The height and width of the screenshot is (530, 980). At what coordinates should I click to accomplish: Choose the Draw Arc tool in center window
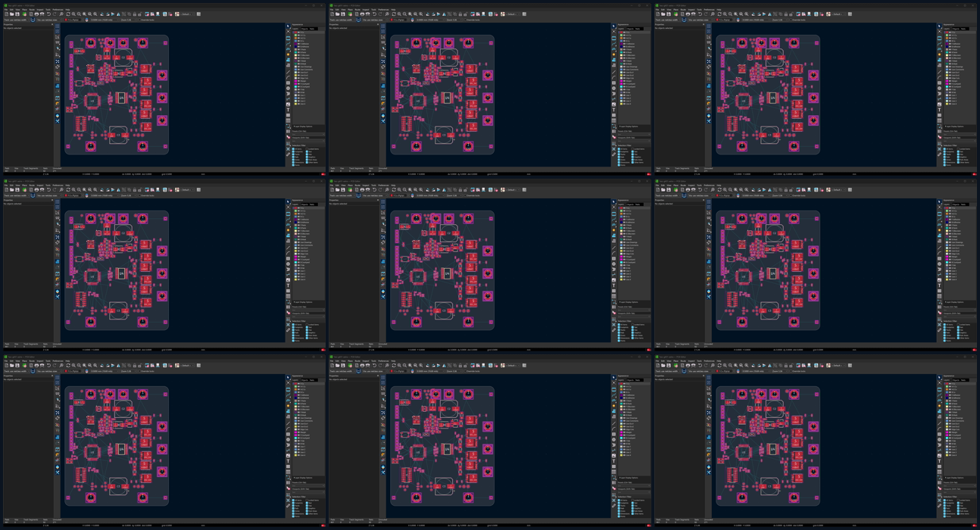point(613,253)
